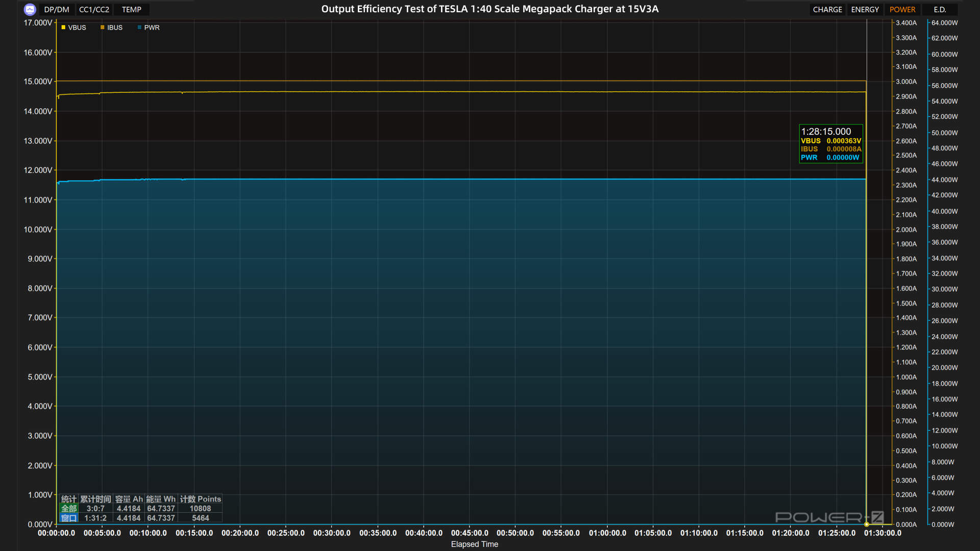Click the 2.000A current axis label
The image size is (980, 551).
pos(906,230)
